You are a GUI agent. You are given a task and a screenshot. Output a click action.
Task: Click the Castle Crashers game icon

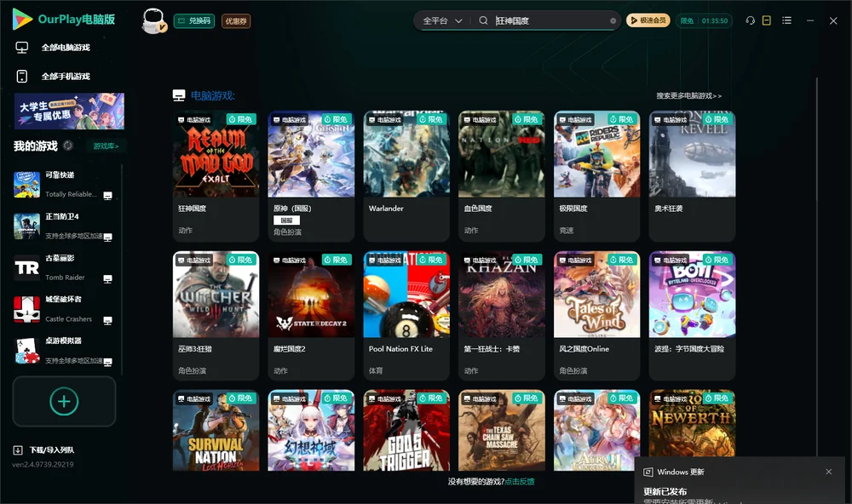[x=27, y=310]
